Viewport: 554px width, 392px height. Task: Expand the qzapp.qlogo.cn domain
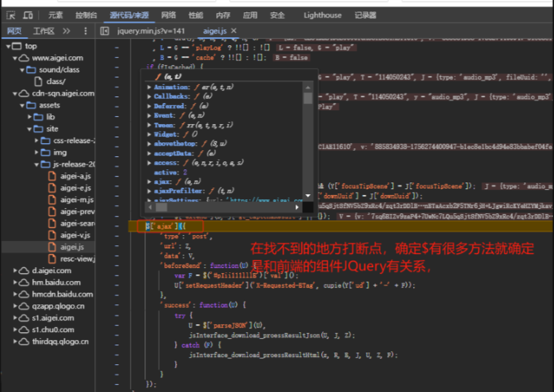tap(15, 306)
